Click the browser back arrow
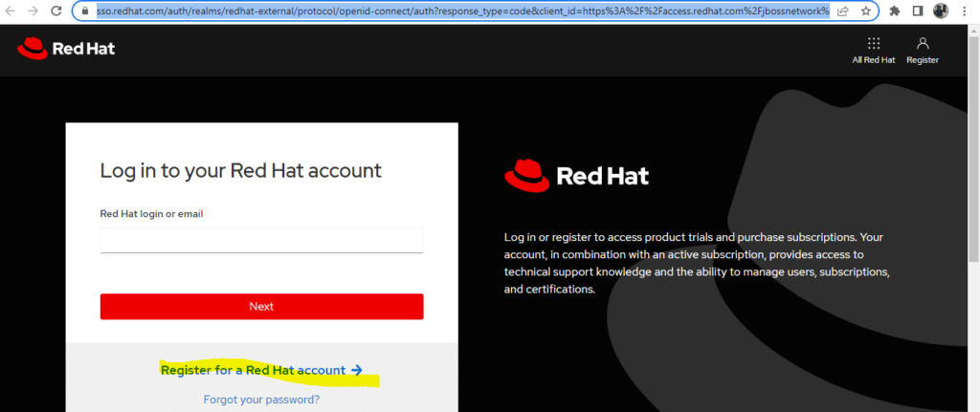Screen dimensions: 980x412 click(11, 11)
